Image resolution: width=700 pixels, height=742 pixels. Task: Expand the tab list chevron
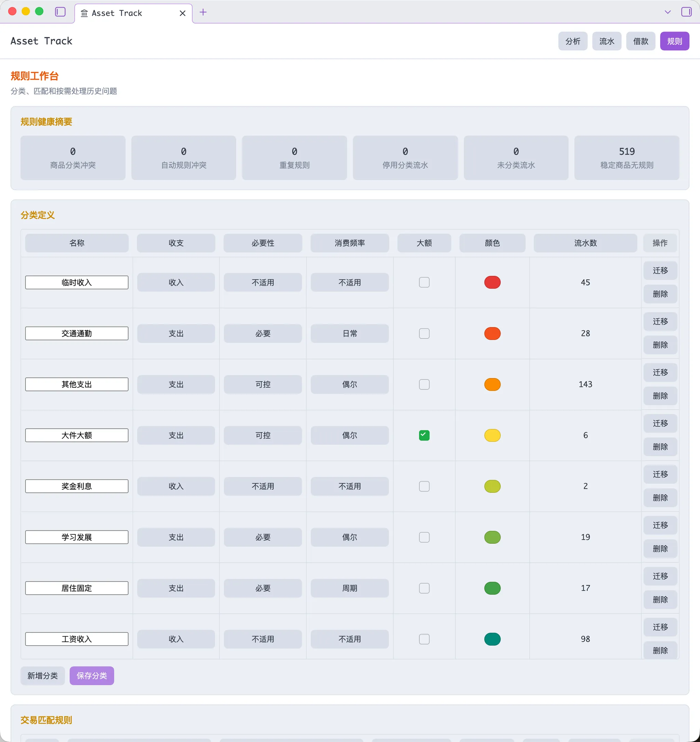(x=668, y=12)
